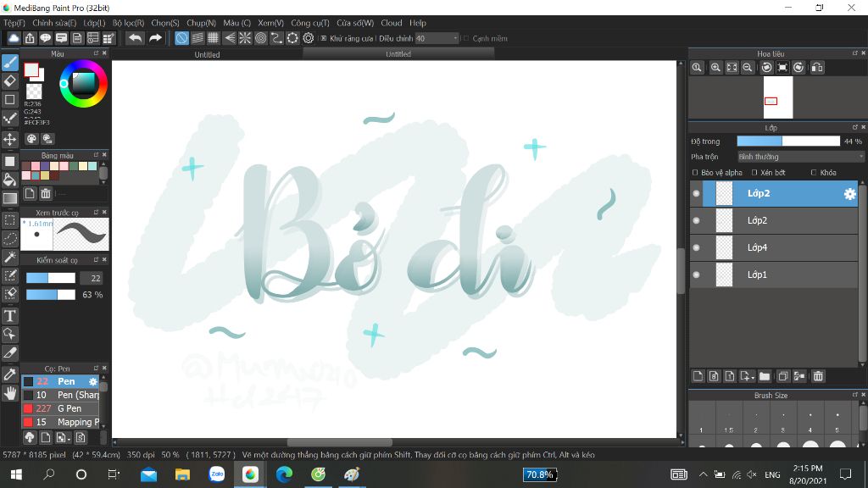
Task: Turn snap off in toolbar
Action: pyautogui.click(x=181, y=38)
